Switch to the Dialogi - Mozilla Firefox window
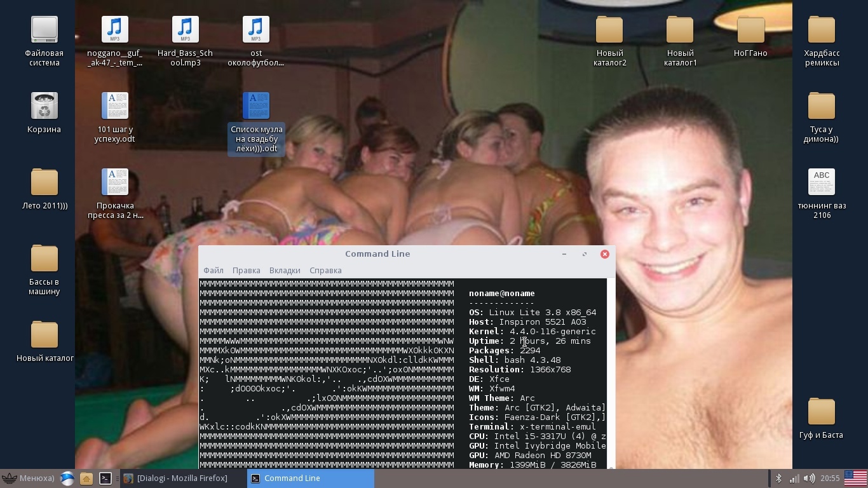The height and width of the screenshot is (488, 868). coord(183,478)
